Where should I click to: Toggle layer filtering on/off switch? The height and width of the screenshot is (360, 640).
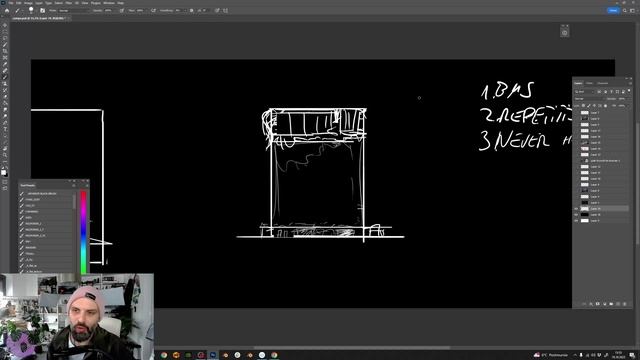pos(629,91)
